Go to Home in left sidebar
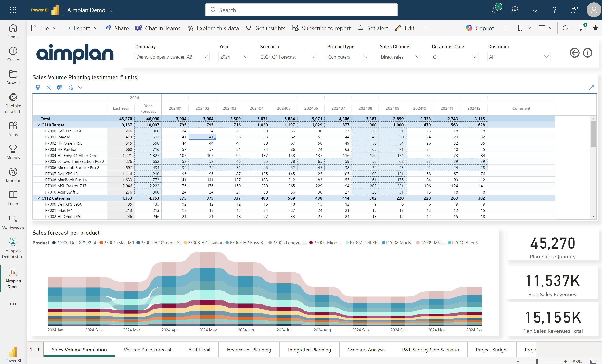Image resolution: width=602 pixels, height=364 pixels. pyautogui.click(x=13, y=31)
